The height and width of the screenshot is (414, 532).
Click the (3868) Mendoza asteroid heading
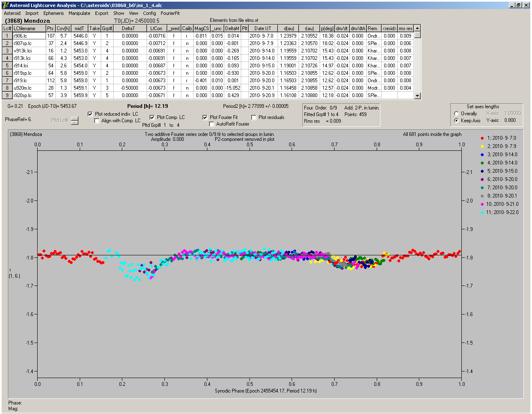pos(27,21)
